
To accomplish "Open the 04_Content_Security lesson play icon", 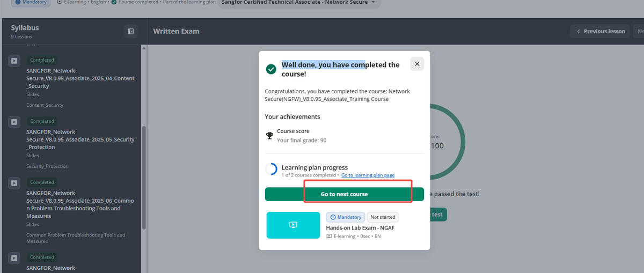I will [x=14, y=61].
